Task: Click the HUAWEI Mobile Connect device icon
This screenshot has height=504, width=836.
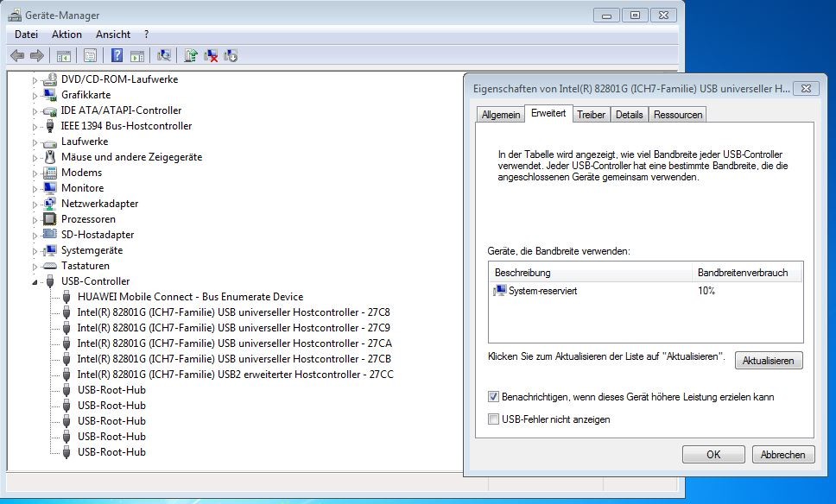Action: point(66,296)
